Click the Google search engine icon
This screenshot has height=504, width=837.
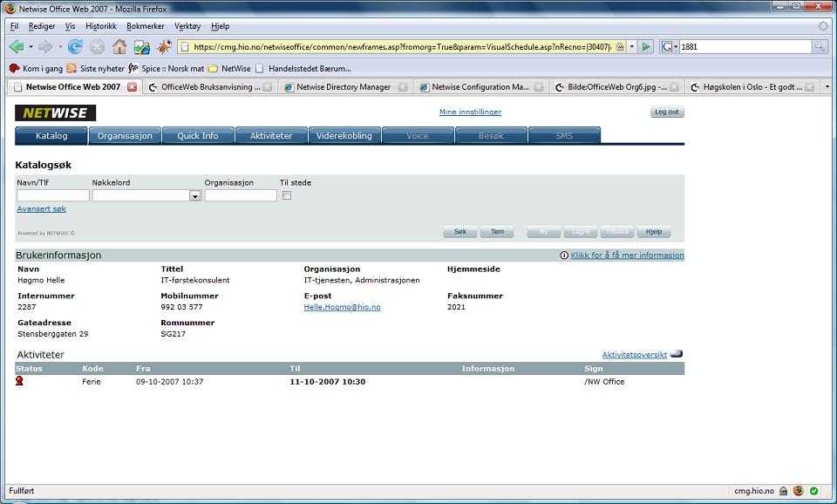coord(666,47)
